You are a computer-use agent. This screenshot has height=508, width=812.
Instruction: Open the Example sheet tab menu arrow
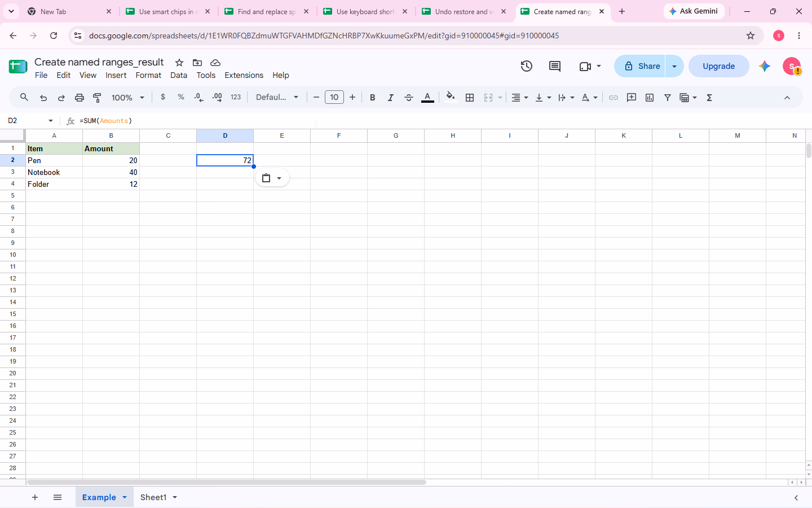tap(125, 497)
